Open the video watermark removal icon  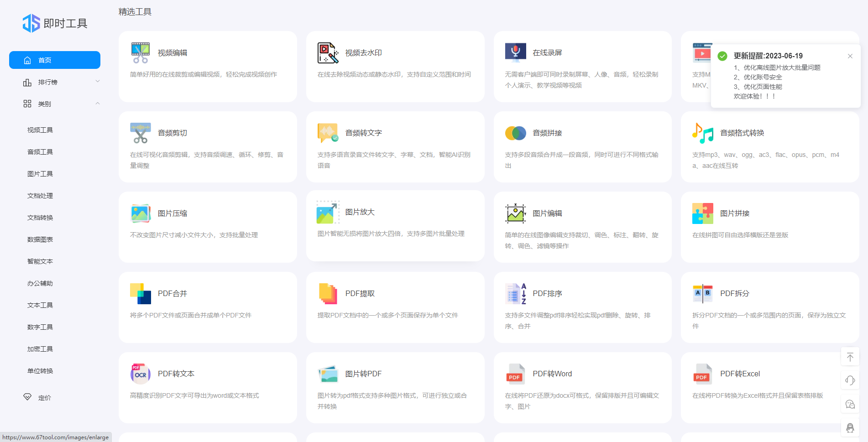328,53
